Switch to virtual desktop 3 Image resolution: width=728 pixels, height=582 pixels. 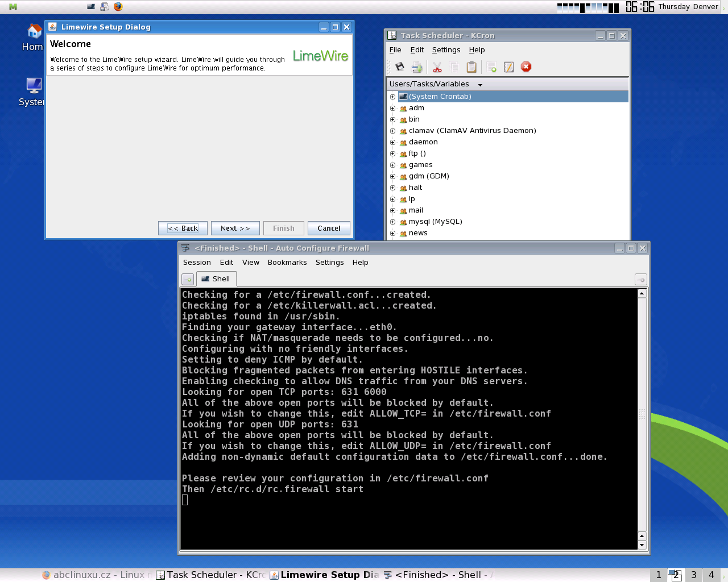point(694,575)
